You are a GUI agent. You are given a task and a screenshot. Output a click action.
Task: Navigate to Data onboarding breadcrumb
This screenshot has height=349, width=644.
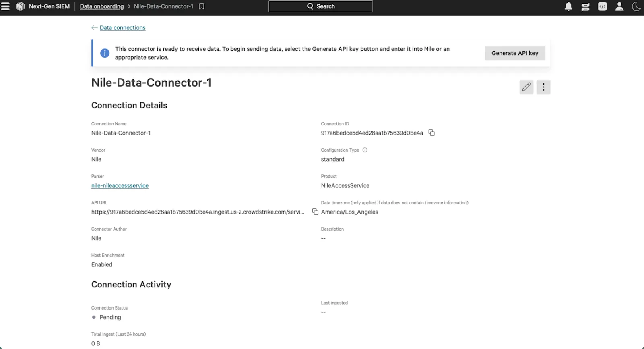[x=102, y=6]
